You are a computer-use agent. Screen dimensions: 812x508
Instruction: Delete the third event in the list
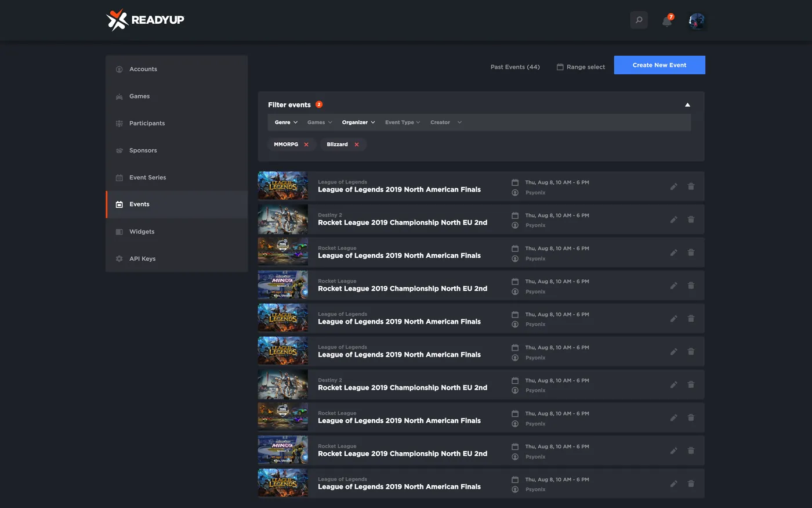pos(691,253)
